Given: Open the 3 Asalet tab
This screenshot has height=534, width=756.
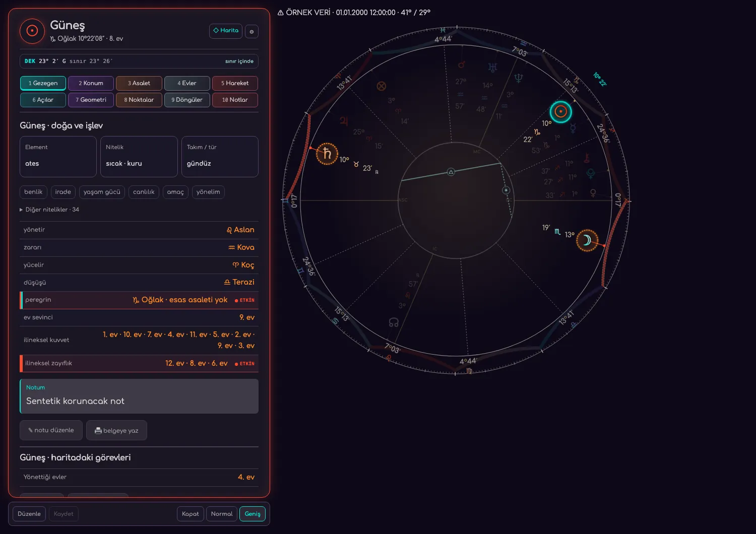Looking at the screenshot, I should click(x=139, y=83).
